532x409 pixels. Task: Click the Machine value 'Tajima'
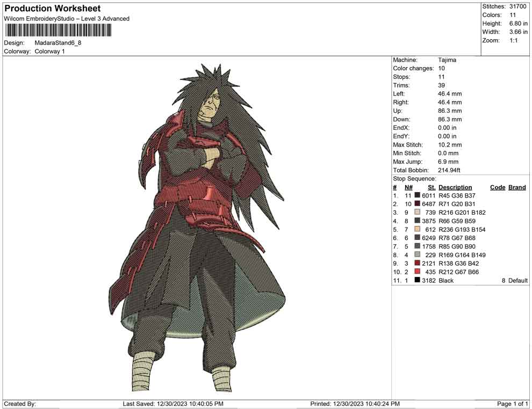(447, 60)
